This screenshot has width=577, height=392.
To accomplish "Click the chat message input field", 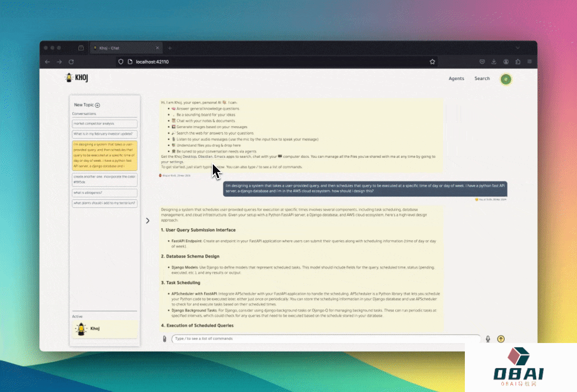I will point(326,339).
